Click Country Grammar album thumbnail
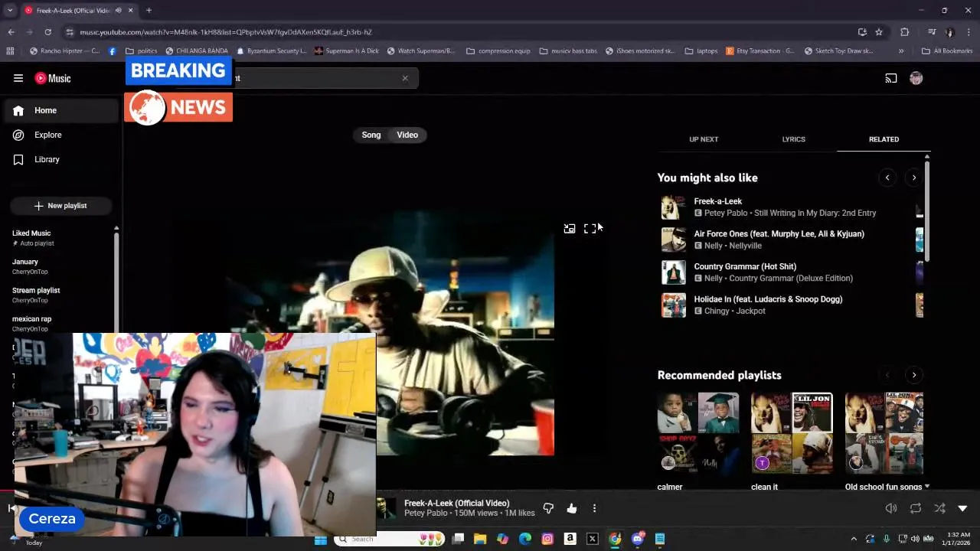Screen dimensions: 980x551 (674, 272)
